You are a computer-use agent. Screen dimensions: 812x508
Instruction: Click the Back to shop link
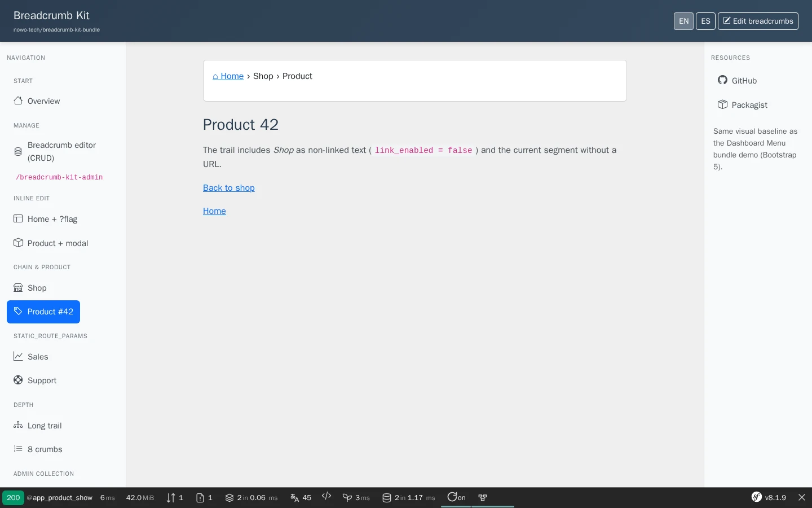229,188
